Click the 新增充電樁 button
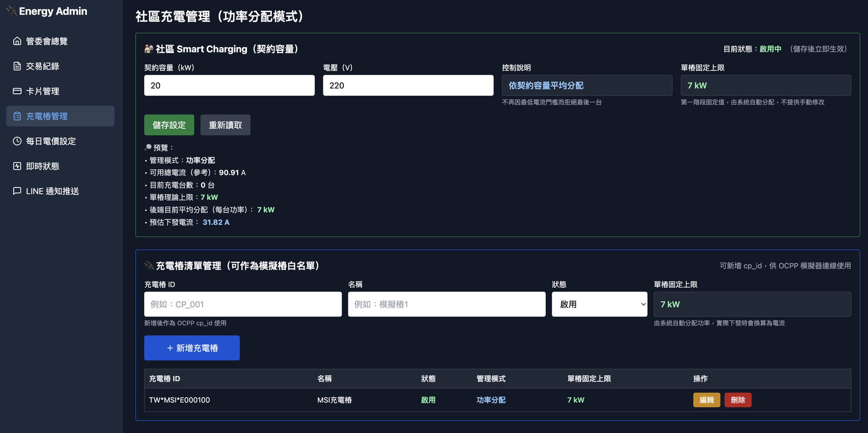The height and width of the screenshot is (433, 868). coord(192,348)
